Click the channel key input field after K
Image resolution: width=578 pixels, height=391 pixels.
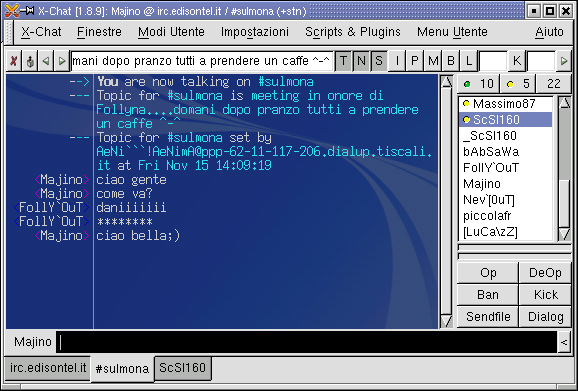pyautogui.click(x=541, y=61)
